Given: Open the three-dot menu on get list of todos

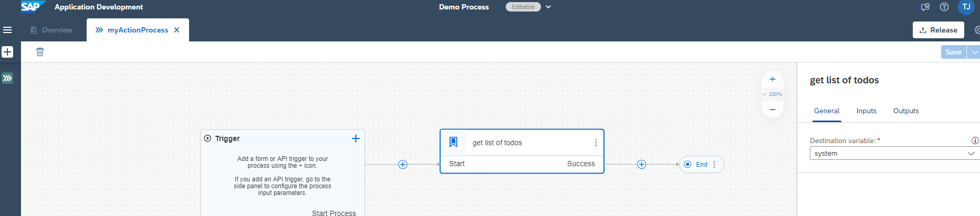Looking at the screenshot, I should pos(596,143).
